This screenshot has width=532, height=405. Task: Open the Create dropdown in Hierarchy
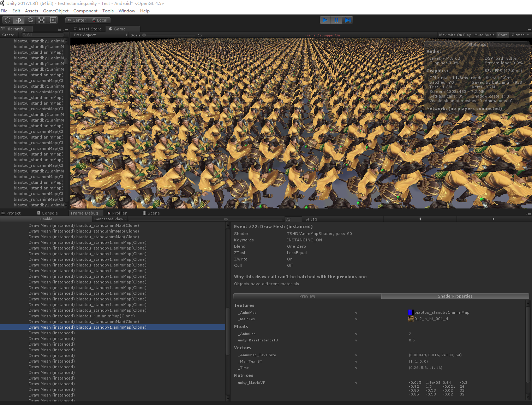coord(10,35)
